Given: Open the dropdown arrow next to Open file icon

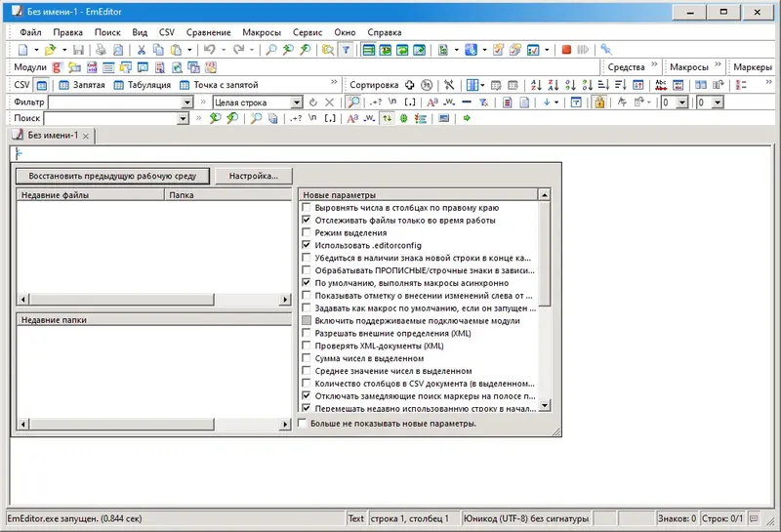Looking at the screenshot, I should 64,50.
